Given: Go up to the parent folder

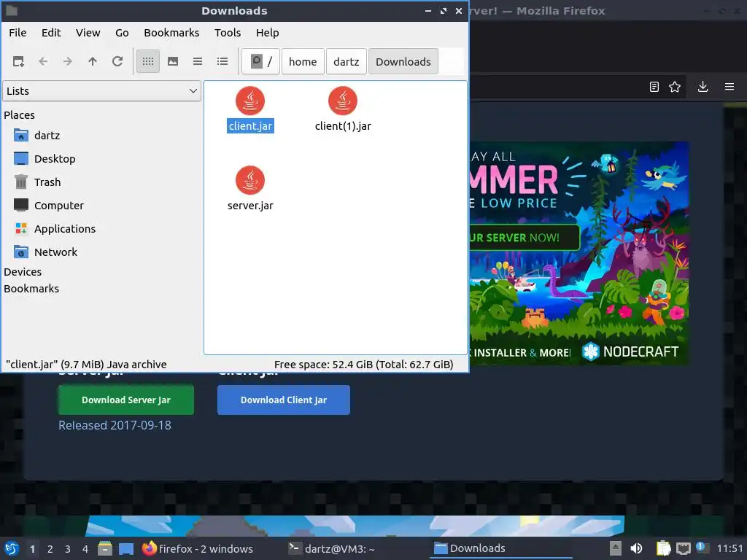Looking at the screenshot, I should 93,61.
